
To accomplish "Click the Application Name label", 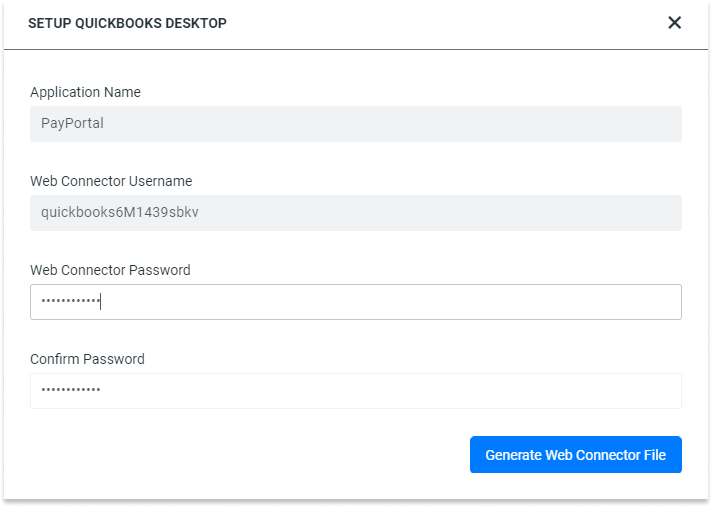I will [x=85, y=92].
